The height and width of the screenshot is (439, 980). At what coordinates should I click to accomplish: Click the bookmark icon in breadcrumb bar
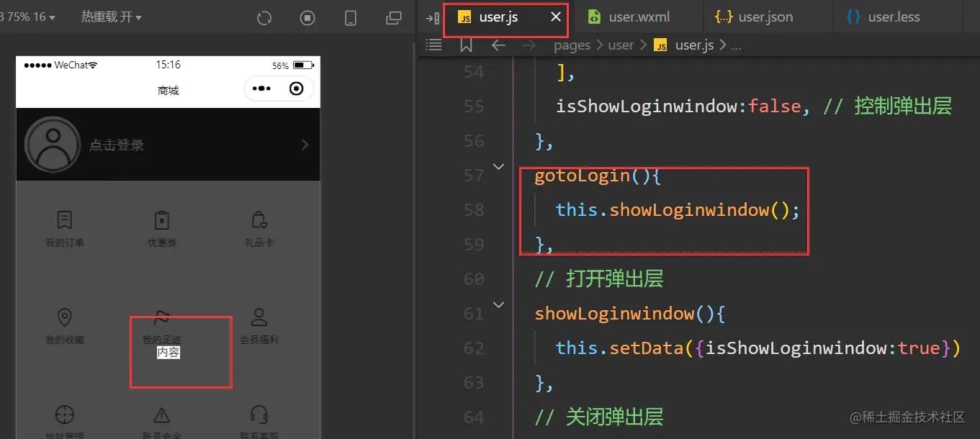[x=466, y=45]
